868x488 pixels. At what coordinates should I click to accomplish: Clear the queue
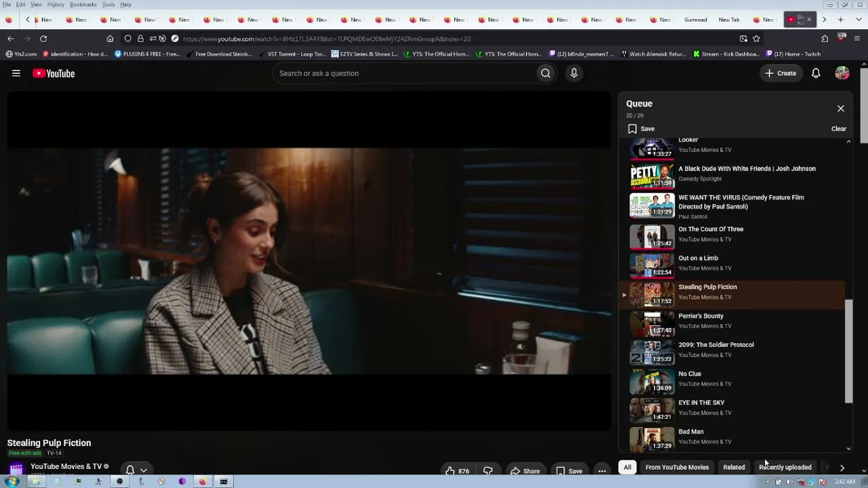pos(839,129)
